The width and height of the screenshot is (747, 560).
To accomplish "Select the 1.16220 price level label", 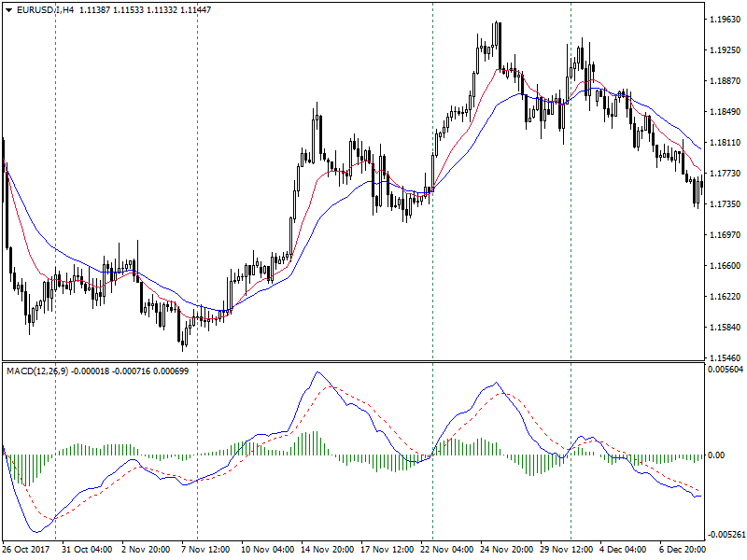I will click(726, 296).
